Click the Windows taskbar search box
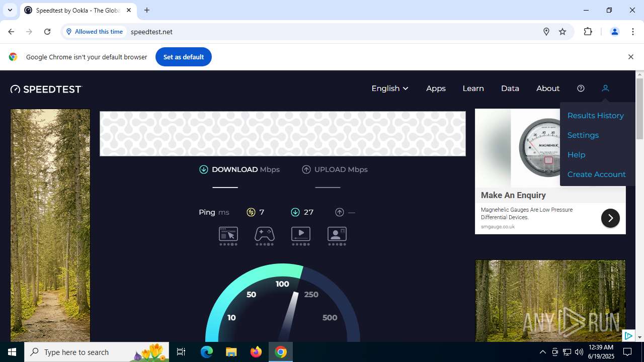This screenshot has width=644, height=362. [97, 352]
